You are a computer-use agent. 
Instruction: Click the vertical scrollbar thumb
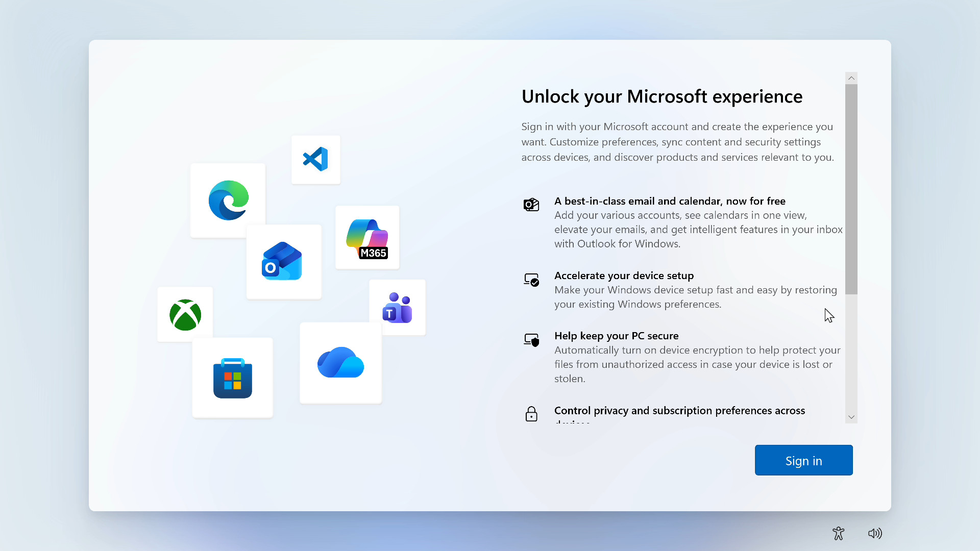point(851,189)
